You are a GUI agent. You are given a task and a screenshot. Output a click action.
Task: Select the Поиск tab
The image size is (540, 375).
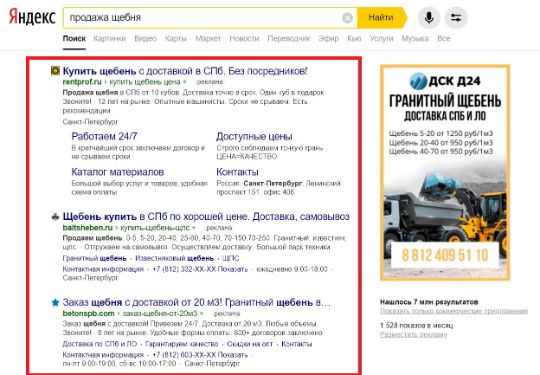click(x=74, y=39)
